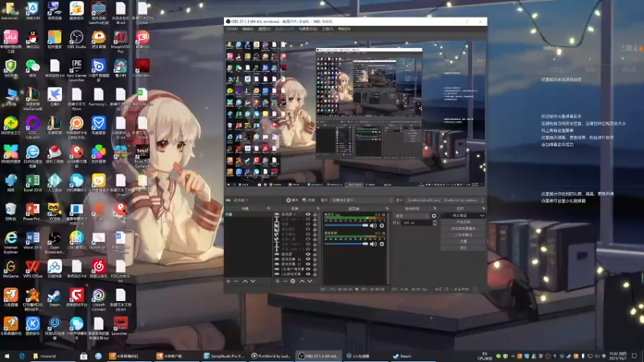Open the 配置文件 profile menu in OBS
The width and height of the screenshot is (644, 362).
[x=284, y=29]
